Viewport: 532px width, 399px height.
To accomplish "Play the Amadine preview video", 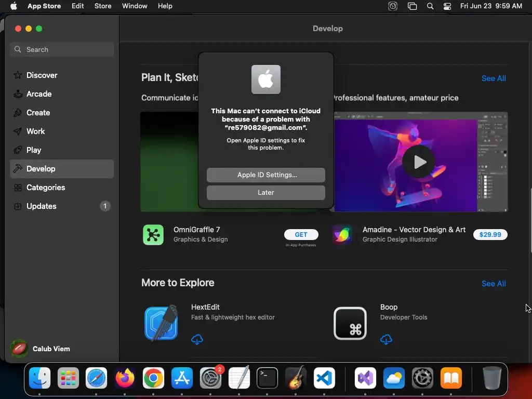I will [x=419, y=162].
